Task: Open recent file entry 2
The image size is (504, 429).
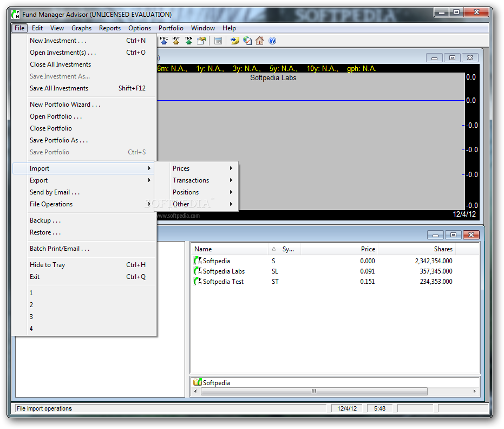Action: pyautogui.click(x=84, y=305)
